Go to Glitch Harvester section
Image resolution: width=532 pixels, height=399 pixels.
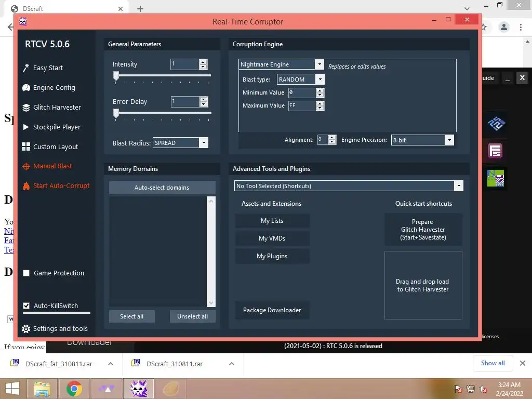57,107
